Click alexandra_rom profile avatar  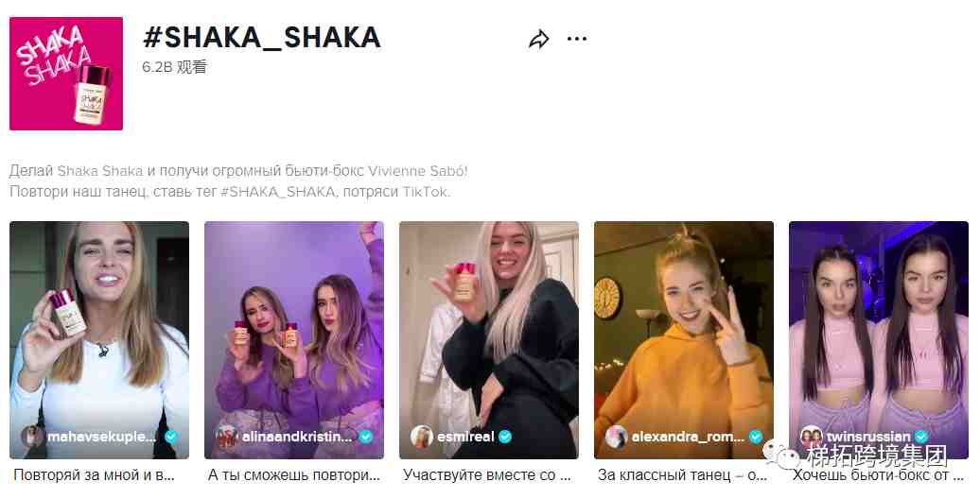pos(617,436)
